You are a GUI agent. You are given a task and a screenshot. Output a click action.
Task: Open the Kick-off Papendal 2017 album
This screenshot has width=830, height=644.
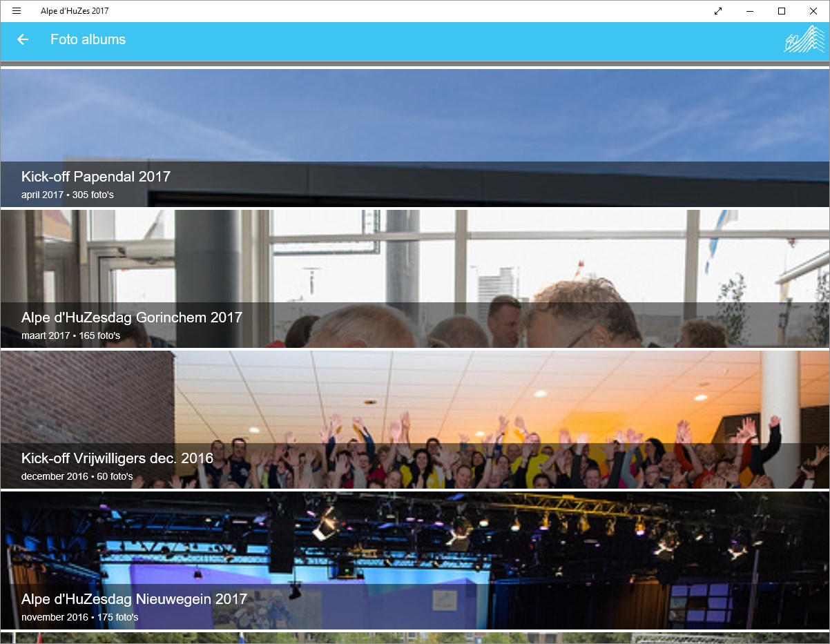click(x=414, y=138)
